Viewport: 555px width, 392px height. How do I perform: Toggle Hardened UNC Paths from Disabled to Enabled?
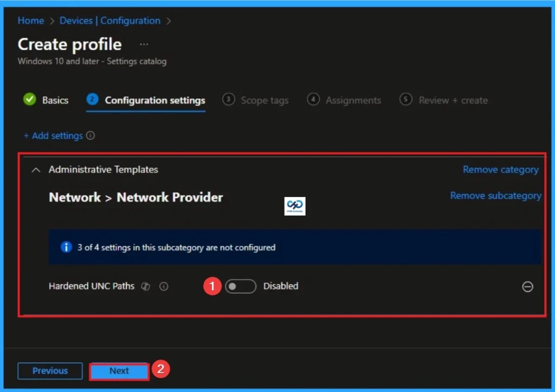[x=241, y=286]
